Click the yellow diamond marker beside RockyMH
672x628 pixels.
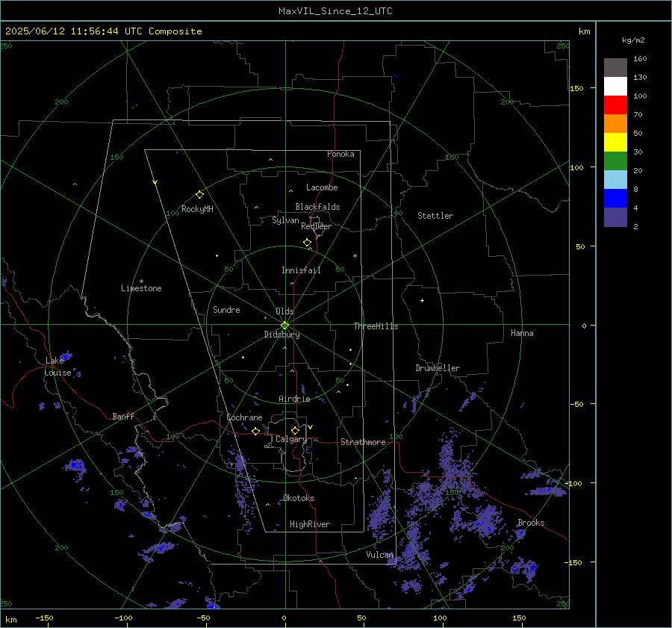coord(199,195)
